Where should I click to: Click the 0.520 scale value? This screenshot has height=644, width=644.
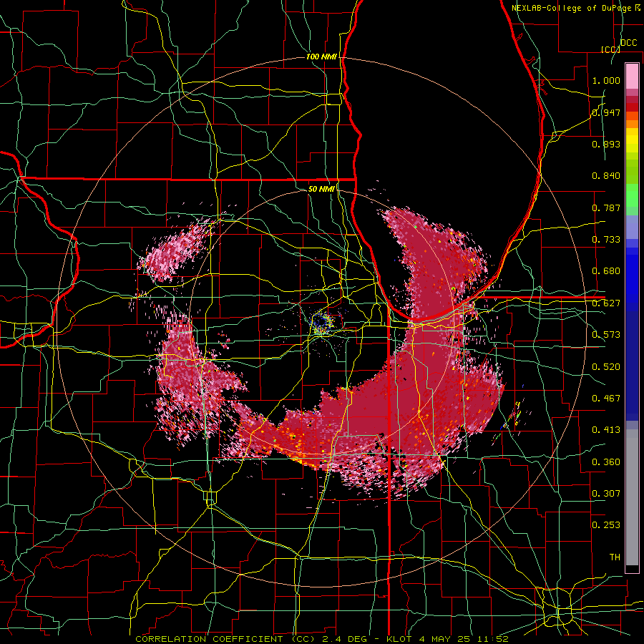[x=606, y=367]
